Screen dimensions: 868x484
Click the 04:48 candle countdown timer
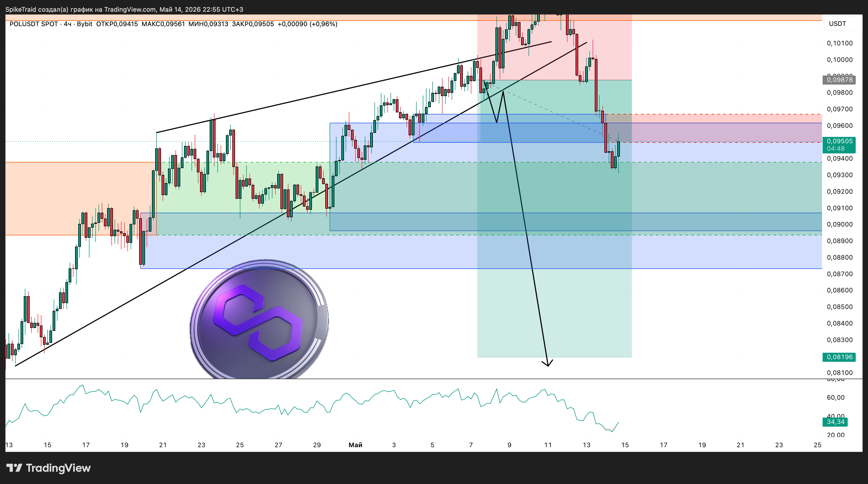click(836, 149)
